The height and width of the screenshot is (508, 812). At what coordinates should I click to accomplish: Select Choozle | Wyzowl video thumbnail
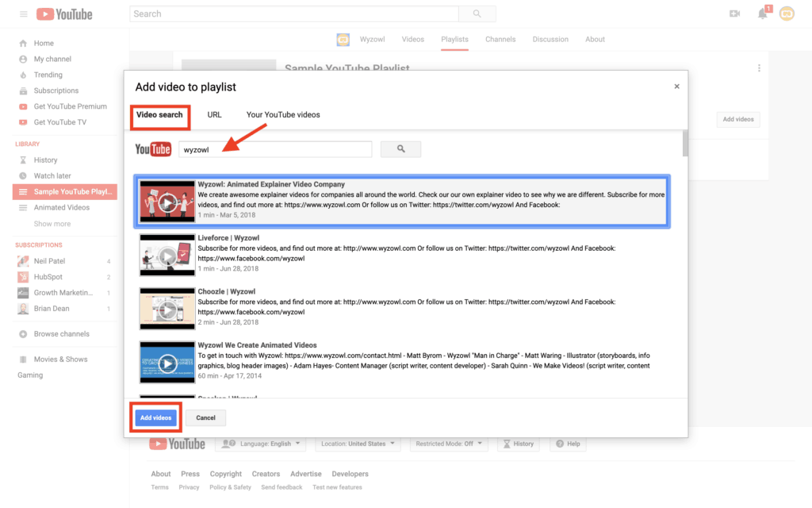point(167,309)
